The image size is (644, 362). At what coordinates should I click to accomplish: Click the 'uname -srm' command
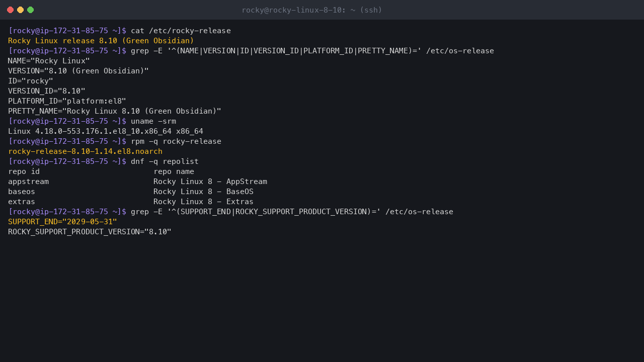tap(153, 121)
